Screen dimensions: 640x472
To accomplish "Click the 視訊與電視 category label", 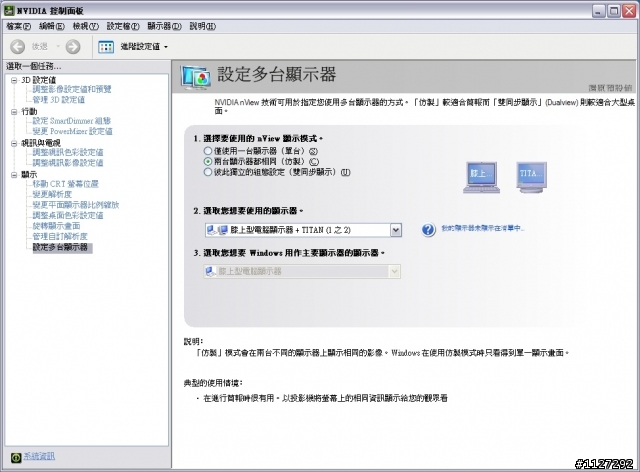I will (x=41, y=143).
